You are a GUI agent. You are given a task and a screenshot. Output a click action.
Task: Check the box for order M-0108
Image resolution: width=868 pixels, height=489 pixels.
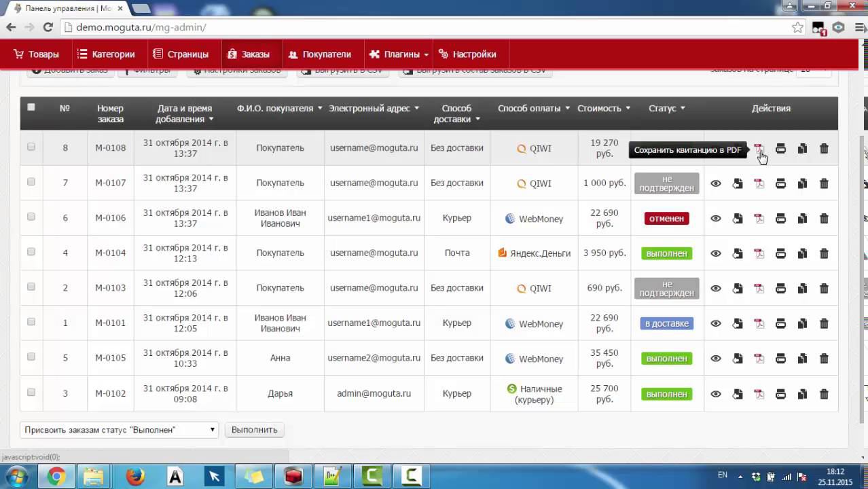coord(31,147)
